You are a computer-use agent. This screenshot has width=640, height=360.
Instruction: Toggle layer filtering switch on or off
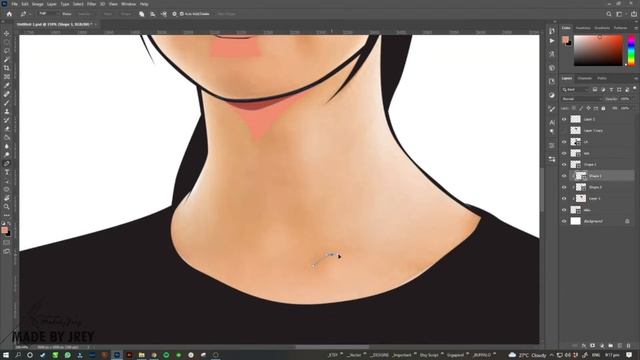click(634, 88)
